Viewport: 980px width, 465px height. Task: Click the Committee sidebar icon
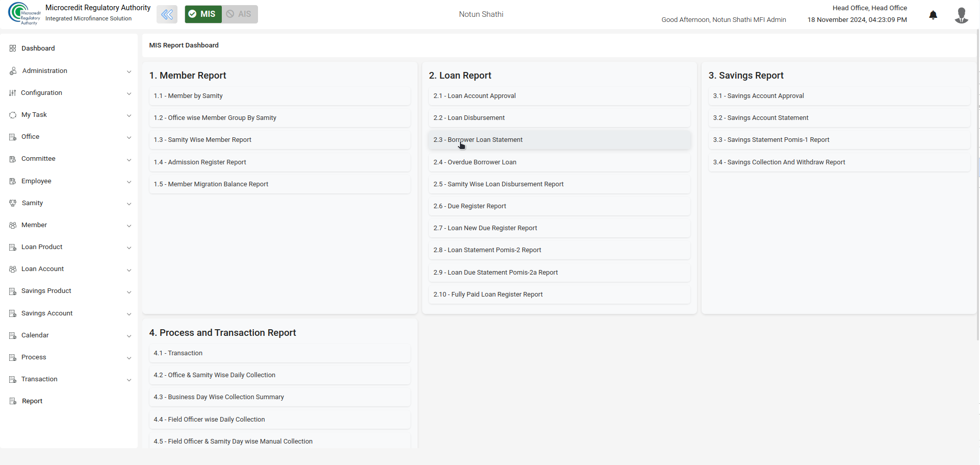click(x=13, y=159)
